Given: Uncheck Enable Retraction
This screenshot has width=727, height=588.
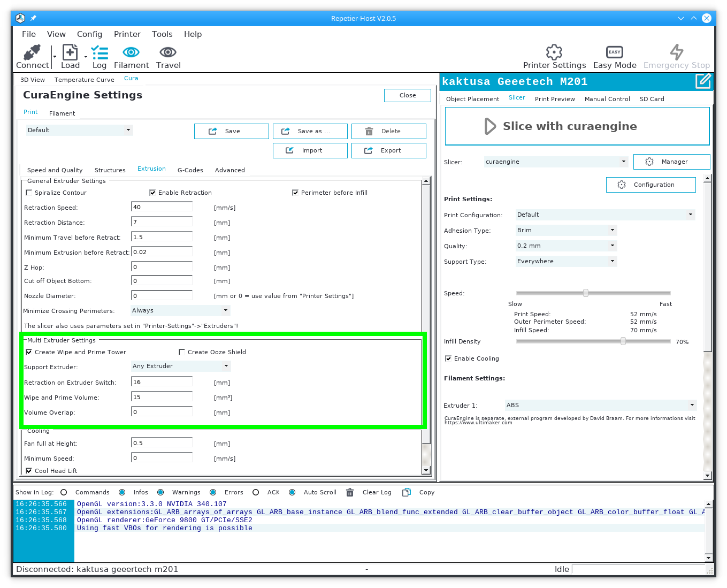Looking at the screenshot, I should click(x=152, y=193).
